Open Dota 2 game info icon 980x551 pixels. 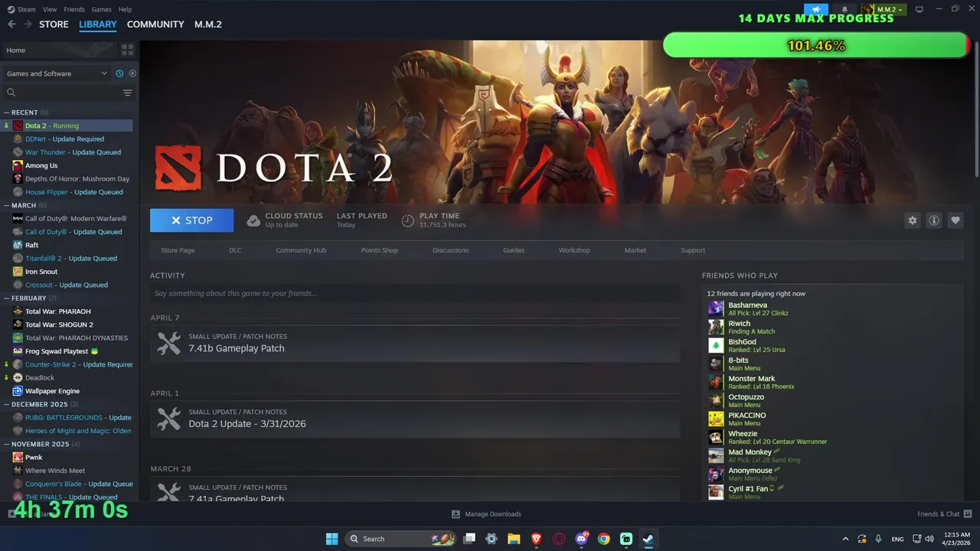pyautogui.click(x=933, y=220)
